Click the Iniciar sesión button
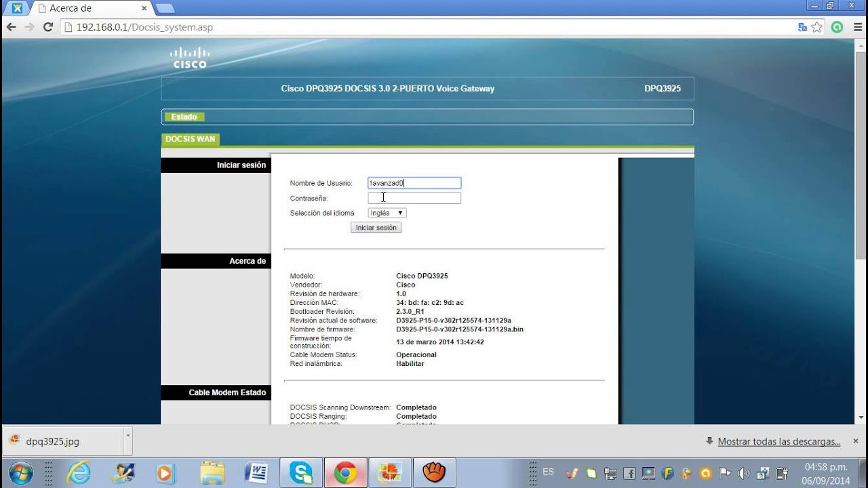 [376, 228]
